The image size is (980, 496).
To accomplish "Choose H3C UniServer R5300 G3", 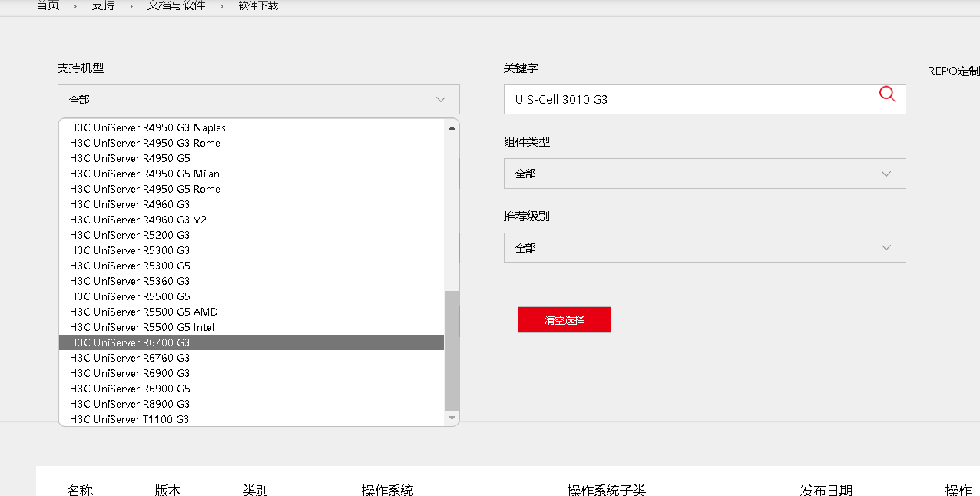I will 251,250.
